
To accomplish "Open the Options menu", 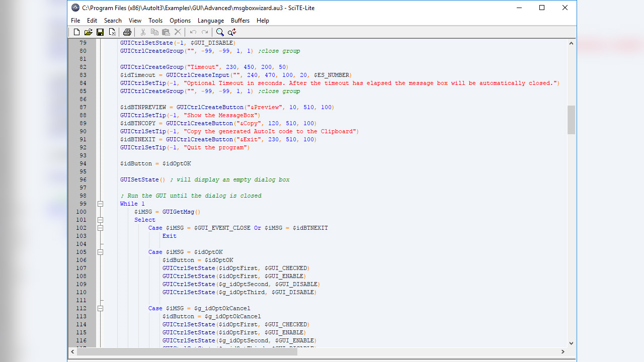I will click(x=180, y=21).
